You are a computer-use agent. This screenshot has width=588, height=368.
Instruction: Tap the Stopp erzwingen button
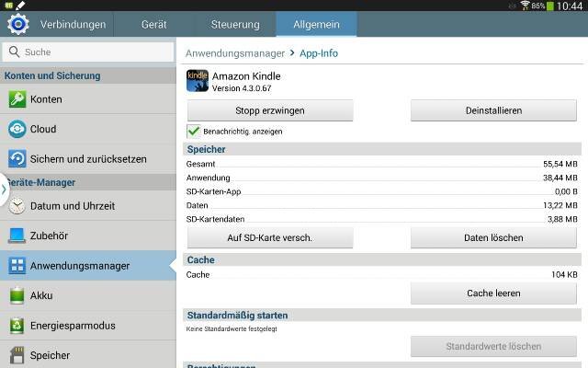[x=270, y=110]
